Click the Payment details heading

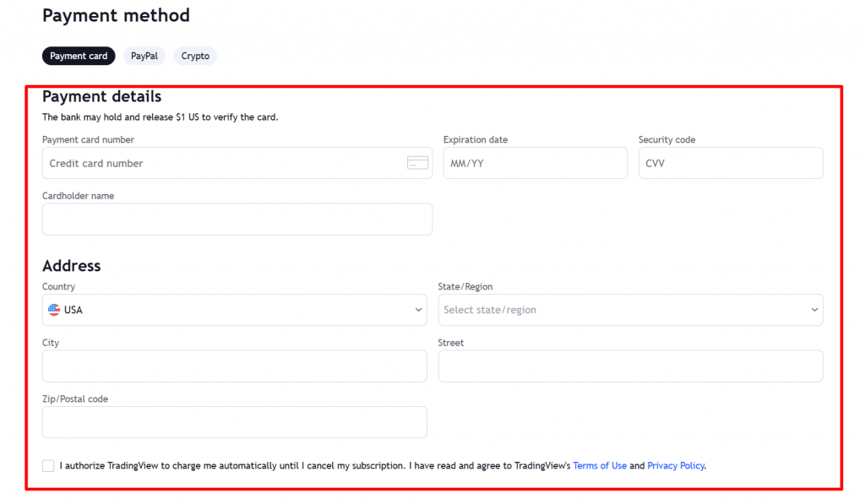[x=102, y=96]
